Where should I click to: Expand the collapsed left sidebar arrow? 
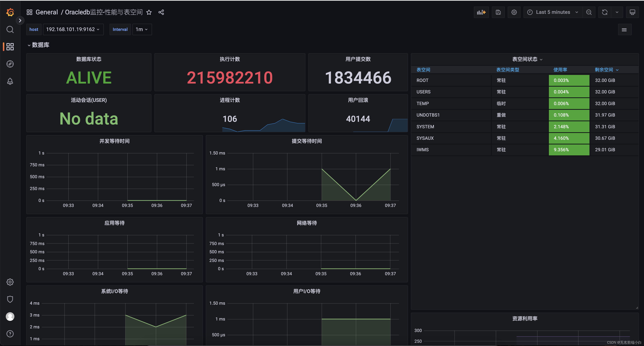coord(20,20)
